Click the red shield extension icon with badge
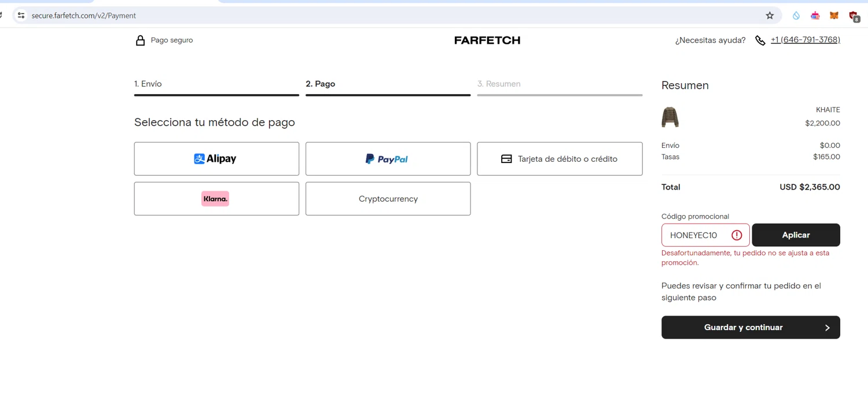 [854, 16]
